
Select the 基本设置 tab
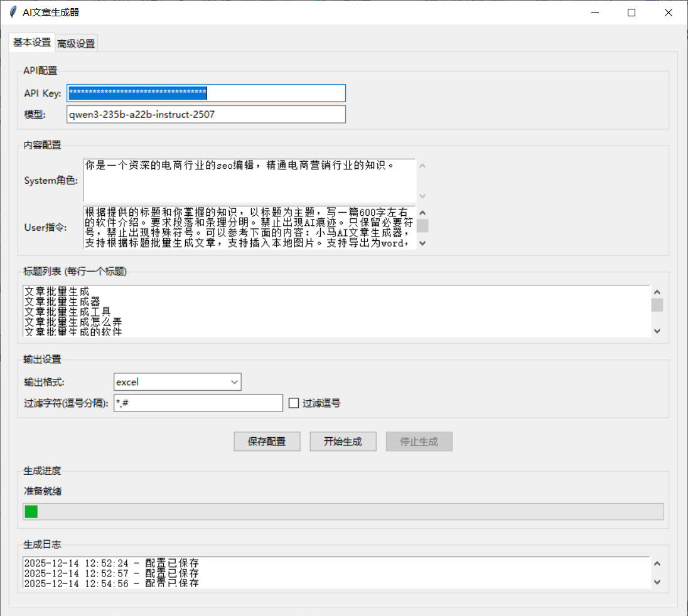[x=32, y=42]
